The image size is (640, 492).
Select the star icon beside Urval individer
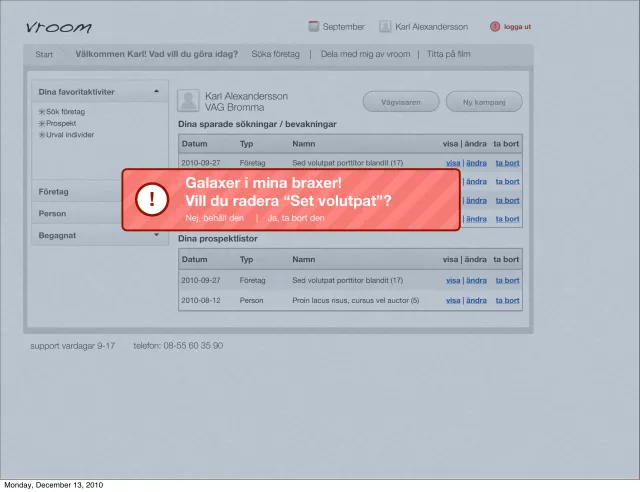(x=42, y=135)
